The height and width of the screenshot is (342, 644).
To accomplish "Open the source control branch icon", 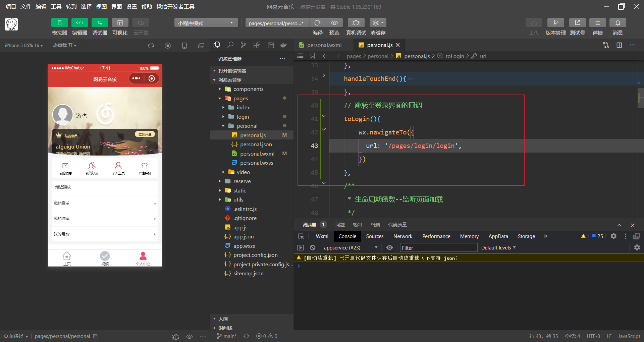I will [x=244, y=45].
